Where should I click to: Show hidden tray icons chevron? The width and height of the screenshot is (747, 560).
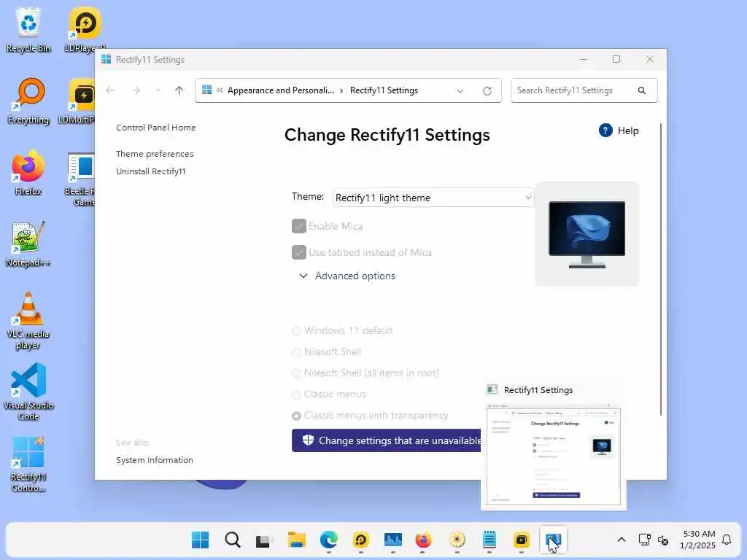click(622, 540)
